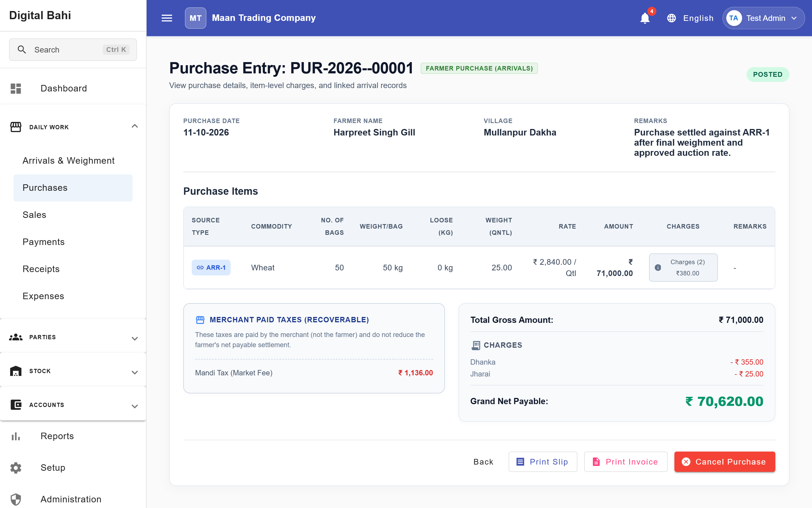Click Mandi Tax amount ₹ 1,136.00
The image size is (812, 508).
415,373
